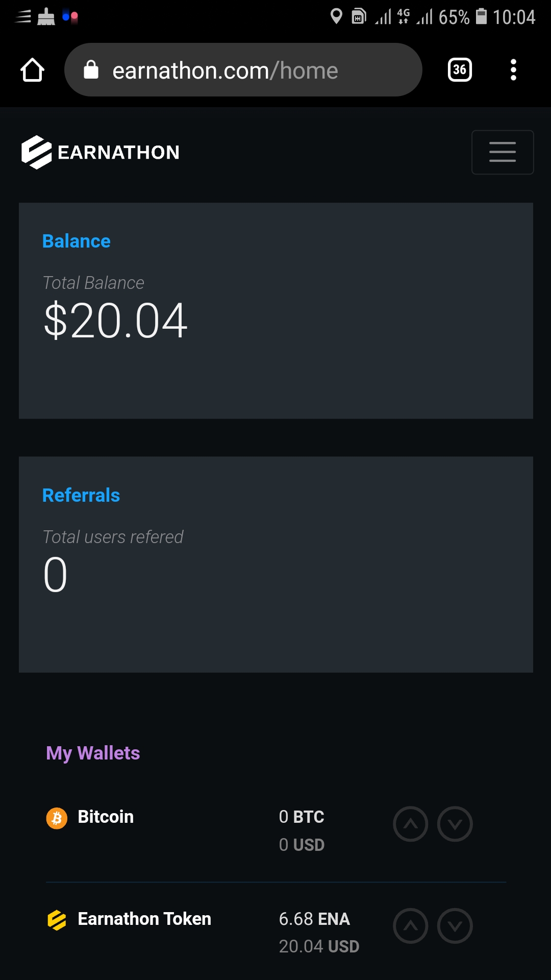Click the Earnathon logo
The height and width of the screenshot is (980, 551).
pyautogui.click(x=101, y=152)
